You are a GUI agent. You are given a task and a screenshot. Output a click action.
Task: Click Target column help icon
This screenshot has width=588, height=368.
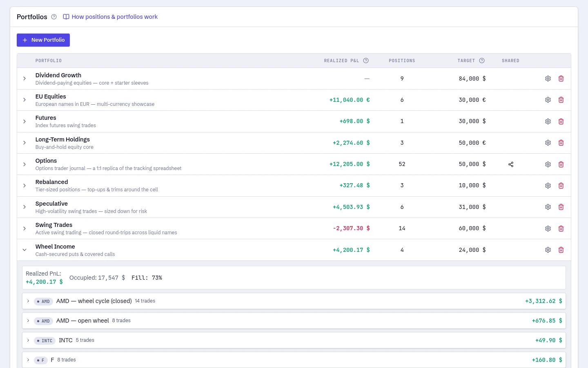click(482, 61)
